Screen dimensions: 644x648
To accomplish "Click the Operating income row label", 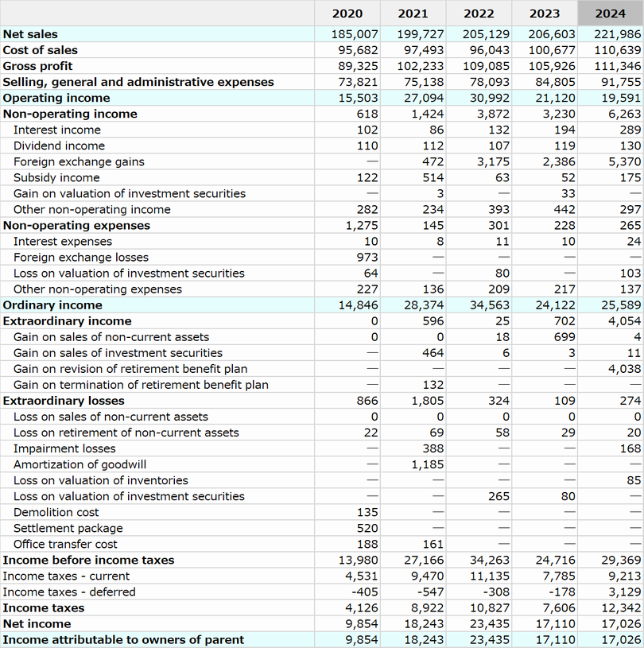I will tap(56, 98).
